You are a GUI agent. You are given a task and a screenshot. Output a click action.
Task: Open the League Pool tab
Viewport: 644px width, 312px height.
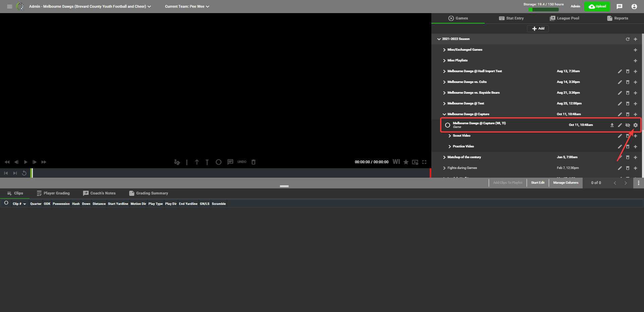click(x=564, y=18)
